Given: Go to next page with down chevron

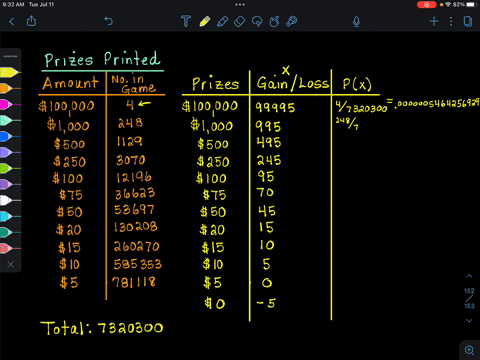Looking at the screenshot, I should (469, 321).
